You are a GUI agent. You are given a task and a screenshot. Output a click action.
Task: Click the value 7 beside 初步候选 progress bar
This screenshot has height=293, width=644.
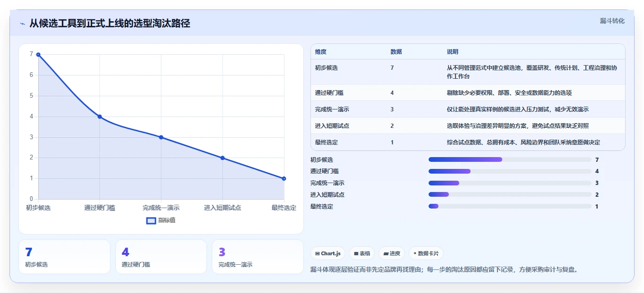[597, 160]
